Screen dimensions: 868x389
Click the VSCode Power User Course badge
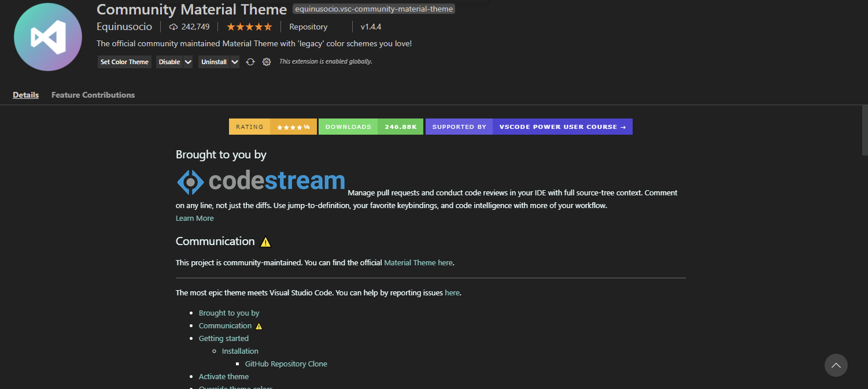tap(529, 127)
